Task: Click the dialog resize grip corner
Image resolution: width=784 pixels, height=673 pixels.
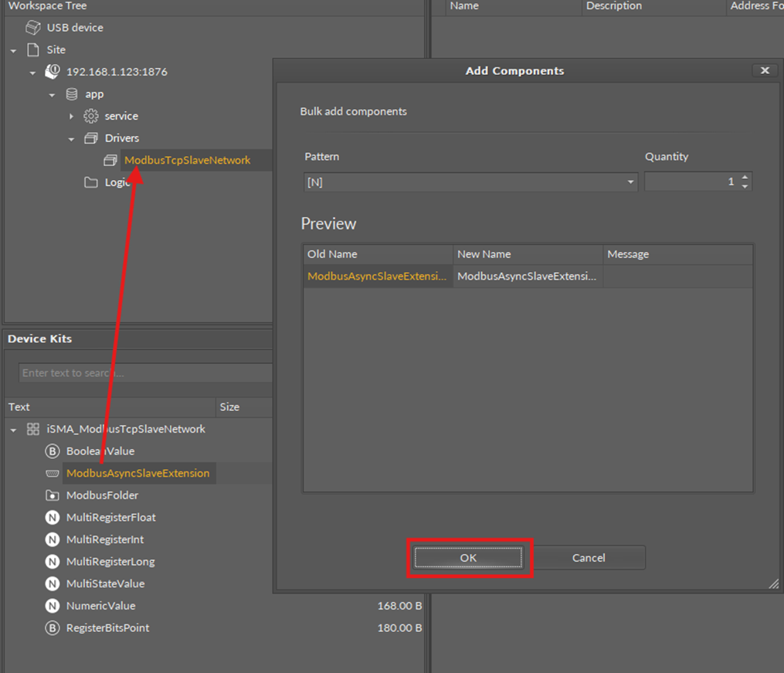Action: pos(773,583)
